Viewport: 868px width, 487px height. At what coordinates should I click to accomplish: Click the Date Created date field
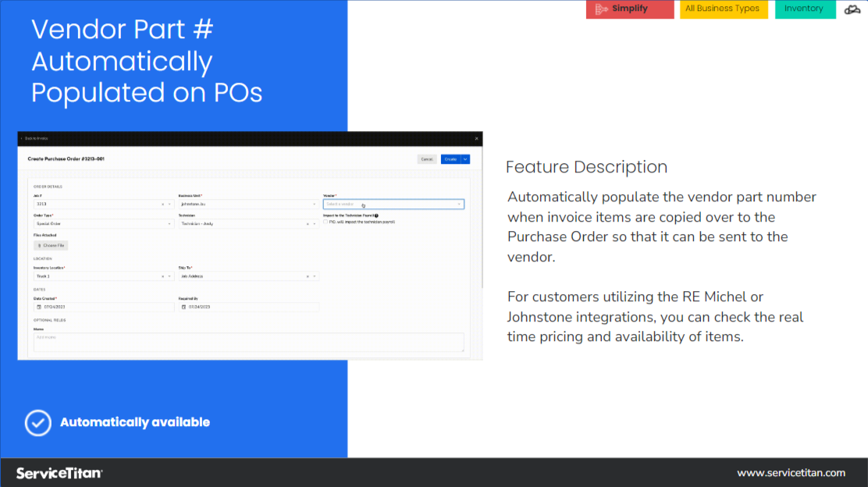pyautogui.click(x=104, y=307)
